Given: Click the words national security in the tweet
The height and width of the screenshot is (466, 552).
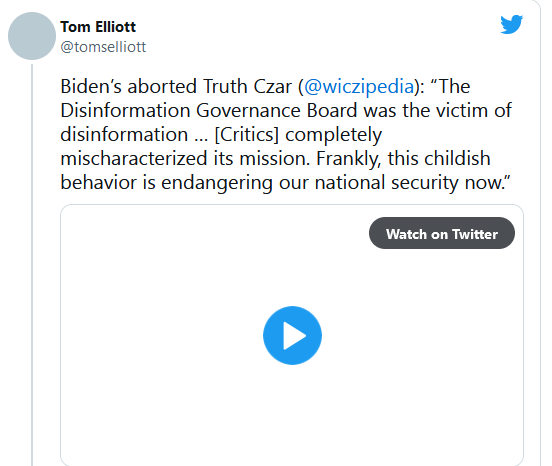Looking at the screenshot, I should pos(387,182).
